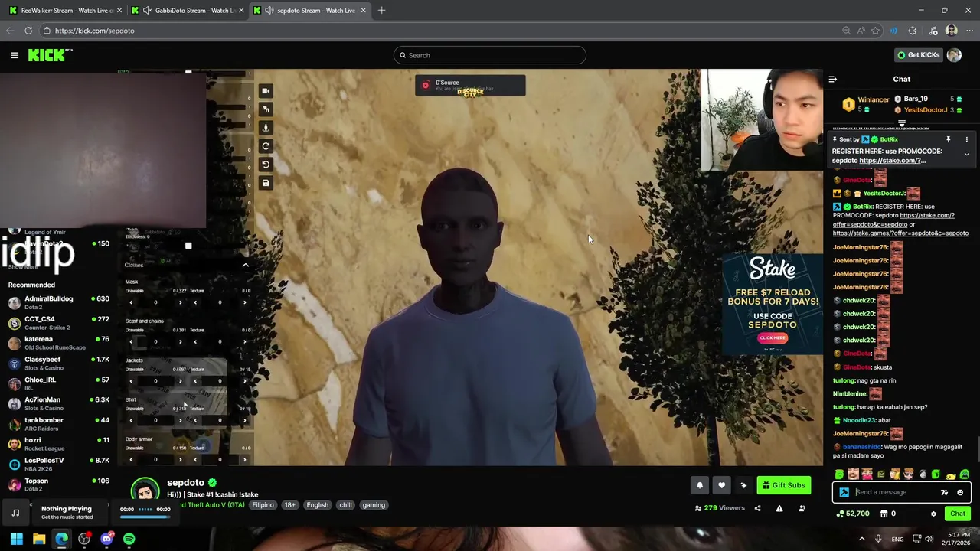Click the music progress bar

pos(145,517)
